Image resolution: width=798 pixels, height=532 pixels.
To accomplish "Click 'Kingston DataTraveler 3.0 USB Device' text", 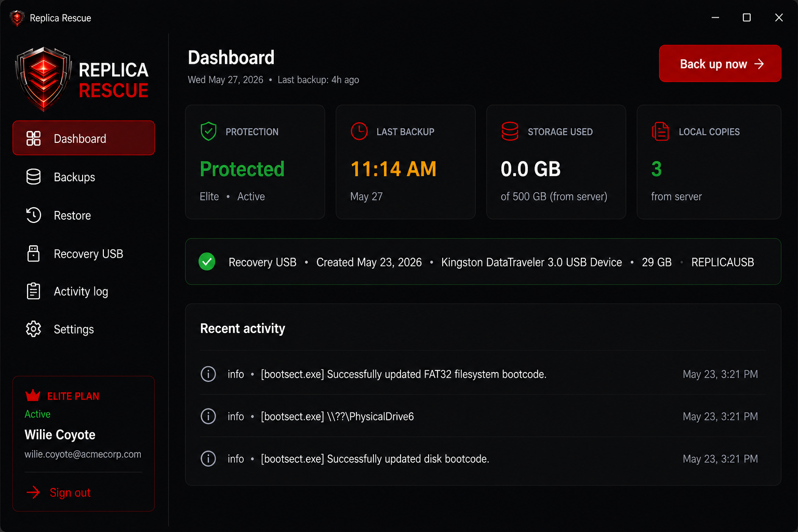I will point(531,262).
